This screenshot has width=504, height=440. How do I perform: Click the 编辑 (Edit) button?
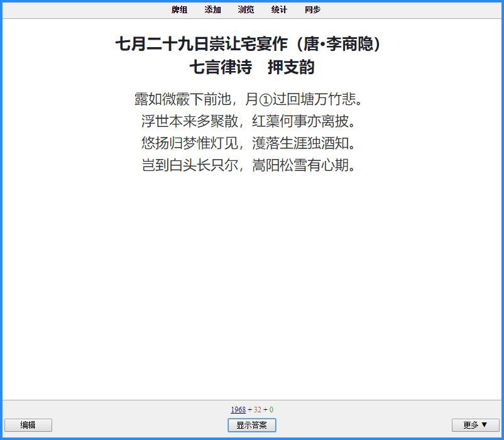point(28,425)
